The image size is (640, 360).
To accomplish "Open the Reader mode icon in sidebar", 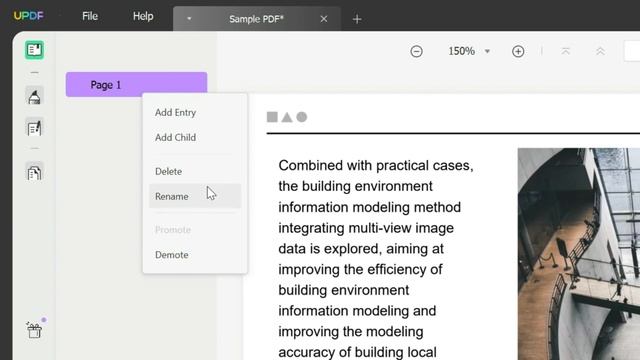I will (x=34, y=50).
